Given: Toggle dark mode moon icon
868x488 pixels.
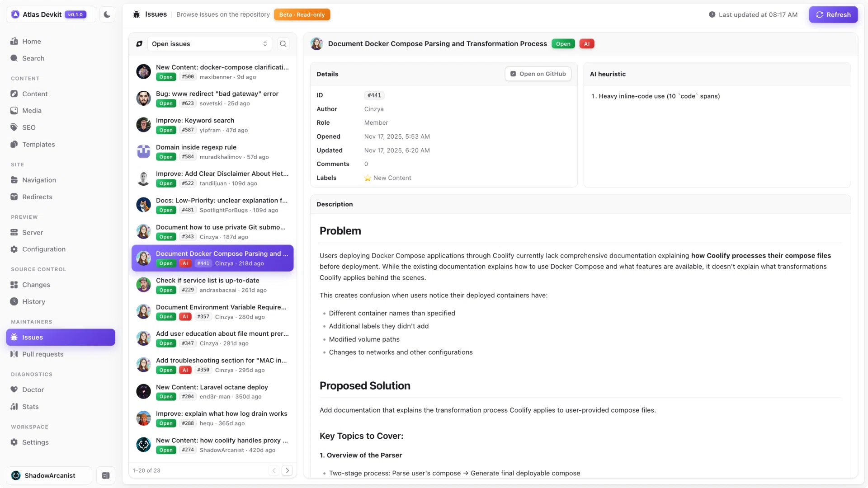Looking at the screenshot, I should point(107,14).
